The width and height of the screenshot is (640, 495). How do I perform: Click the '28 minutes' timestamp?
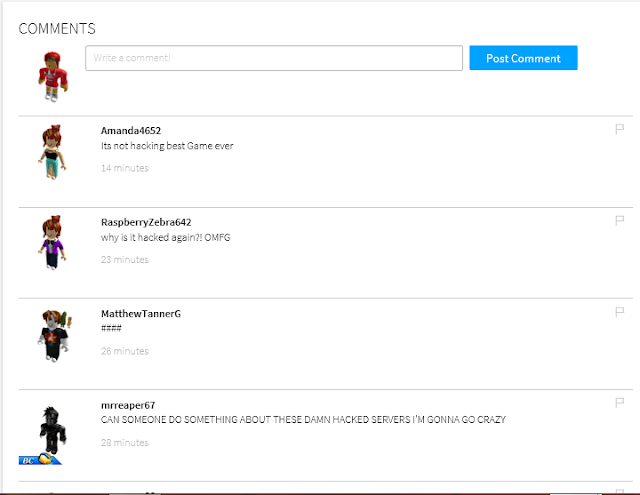click(x=125, y=442)
